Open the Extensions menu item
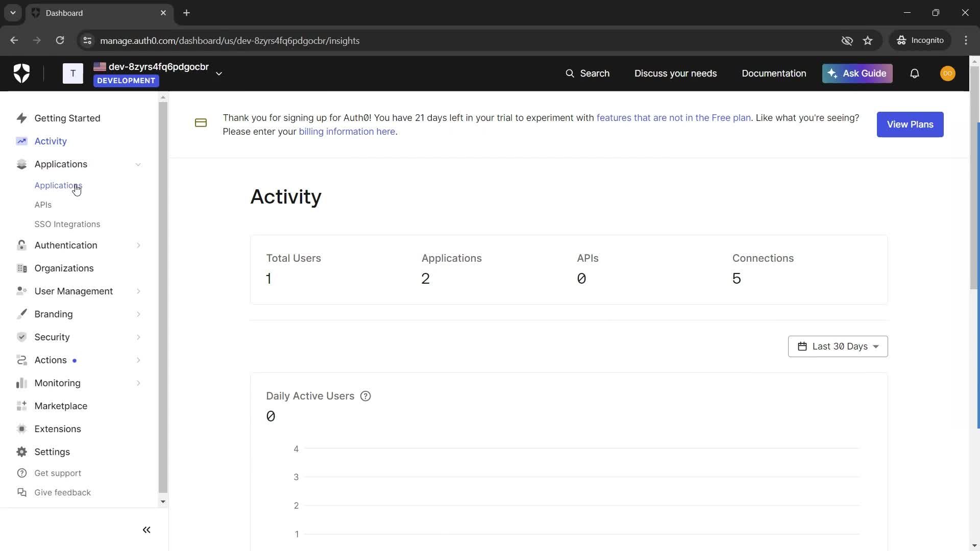The height and width of the screenshot is (551, 980). point(58,429)
